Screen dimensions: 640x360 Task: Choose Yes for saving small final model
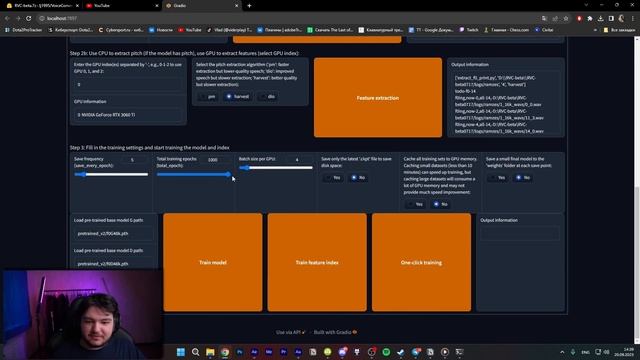pyautogui.click(x=498, y=178)
